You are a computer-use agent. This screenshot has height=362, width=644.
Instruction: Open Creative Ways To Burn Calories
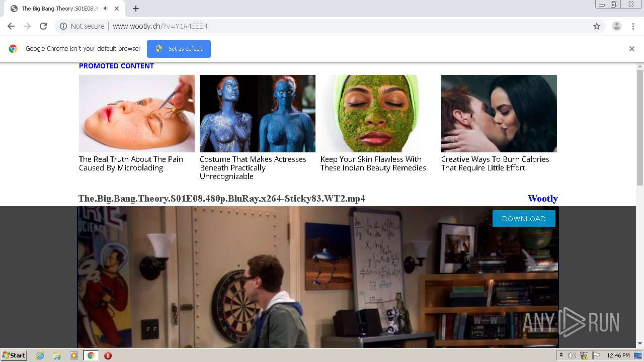tap(495, 163)
